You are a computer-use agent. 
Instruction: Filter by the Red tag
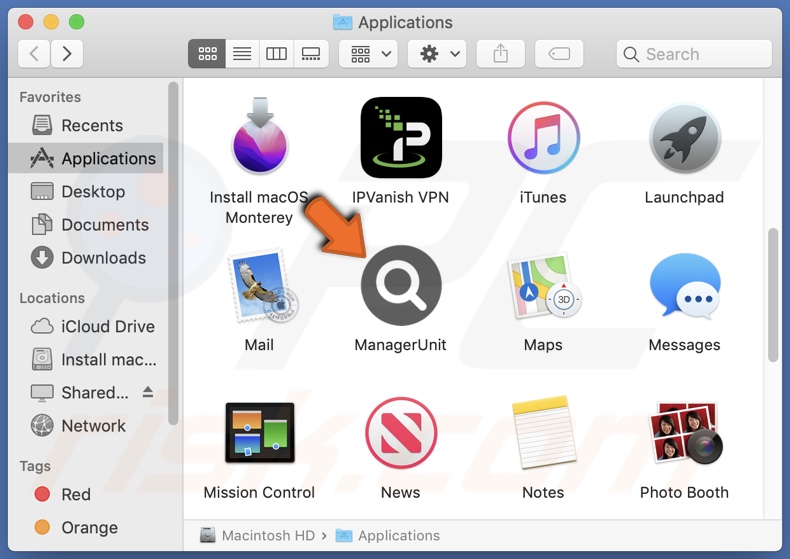[86, 494]
